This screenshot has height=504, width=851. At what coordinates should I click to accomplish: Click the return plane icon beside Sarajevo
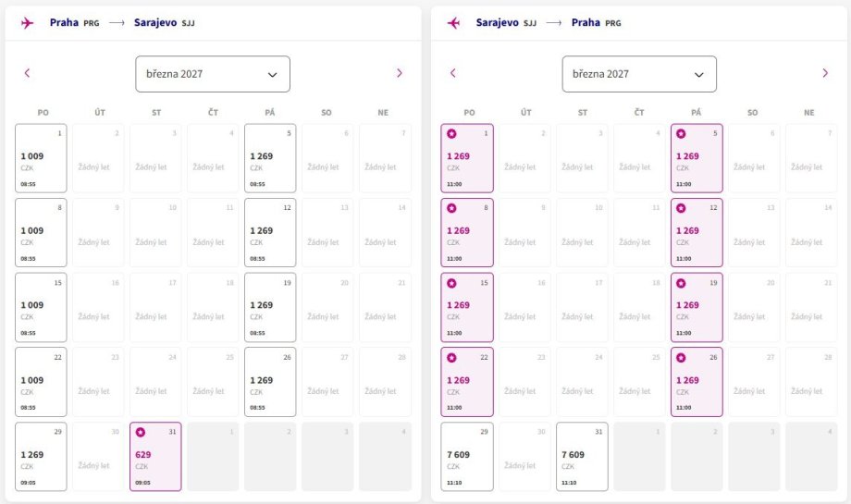454,23
